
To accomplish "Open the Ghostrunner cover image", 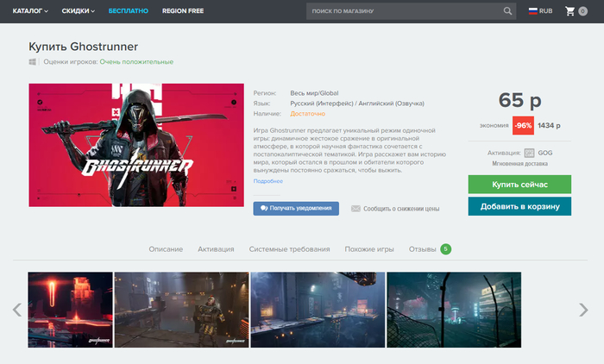I will coord(136,145).
